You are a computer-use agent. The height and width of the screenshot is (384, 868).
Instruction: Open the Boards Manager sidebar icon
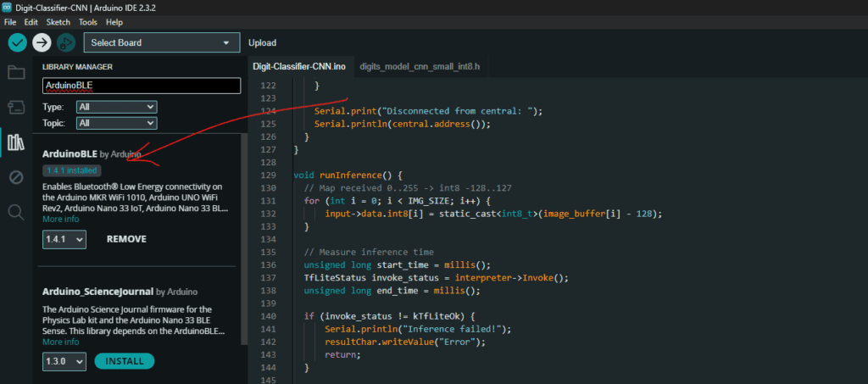(16, 108)
